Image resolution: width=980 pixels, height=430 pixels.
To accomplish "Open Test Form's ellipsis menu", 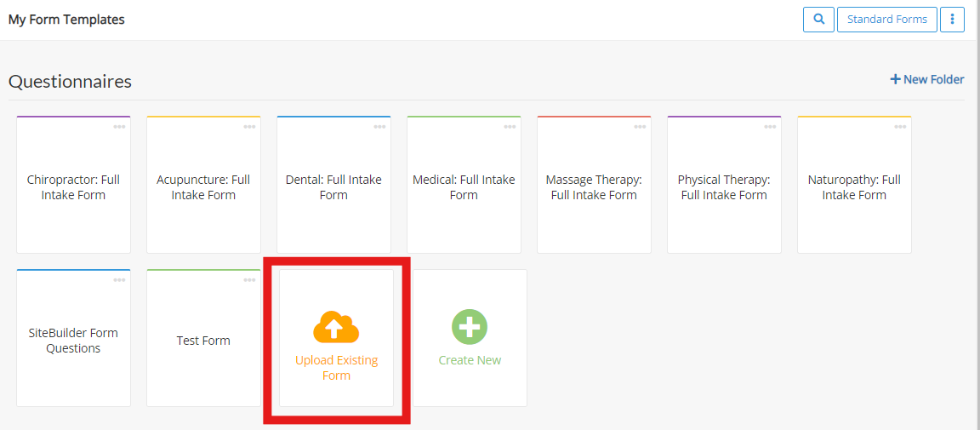I will click(x=249, y=280).
